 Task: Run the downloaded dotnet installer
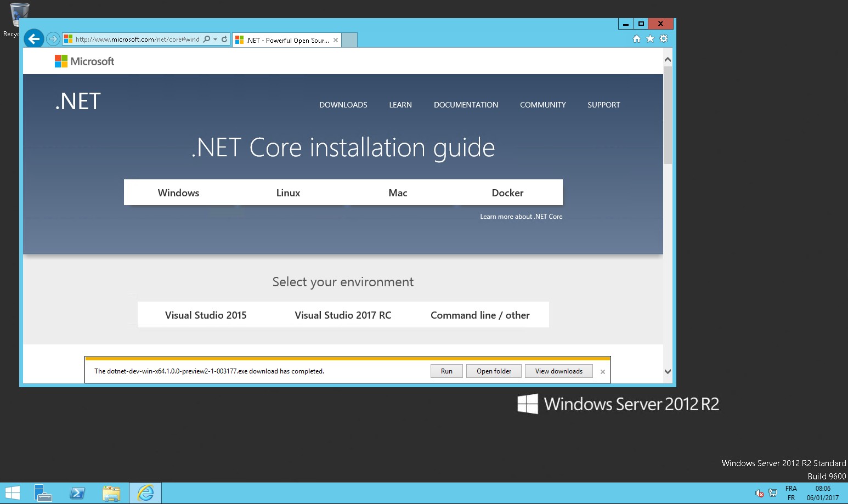[x=446, y=371]
